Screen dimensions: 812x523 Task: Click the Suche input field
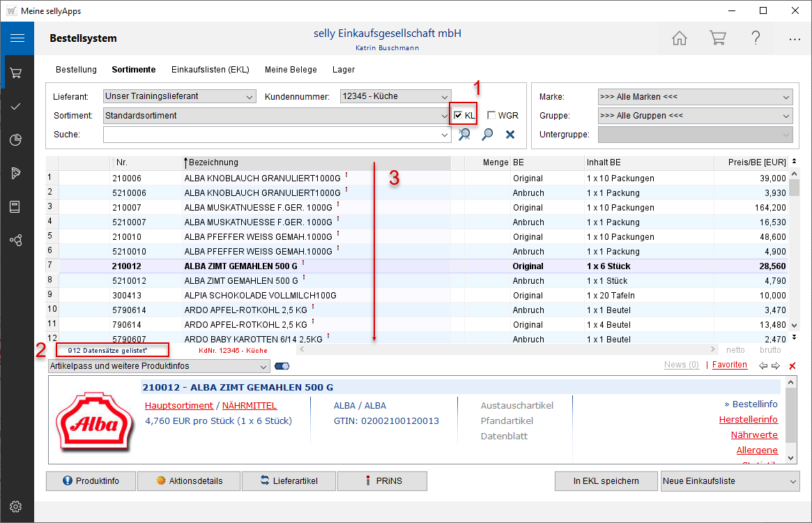click(272, 135)
